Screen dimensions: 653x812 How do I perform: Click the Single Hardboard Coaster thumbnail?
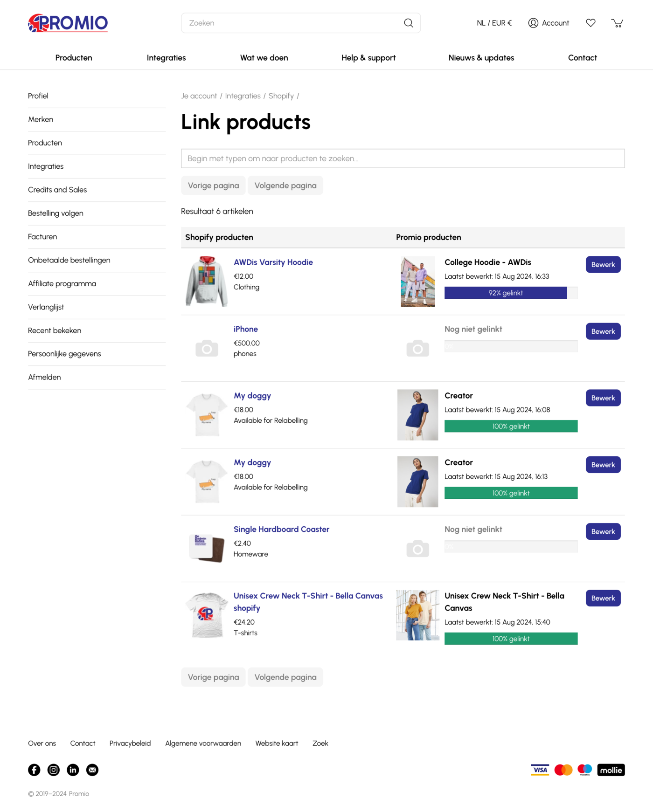(207, 548)
